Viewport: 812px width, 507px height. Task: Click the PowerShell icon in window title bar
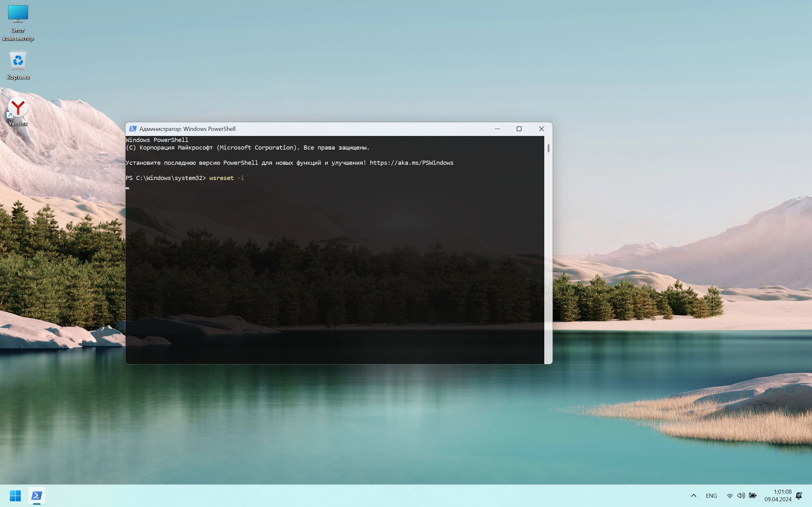click(x=133, y=129)
